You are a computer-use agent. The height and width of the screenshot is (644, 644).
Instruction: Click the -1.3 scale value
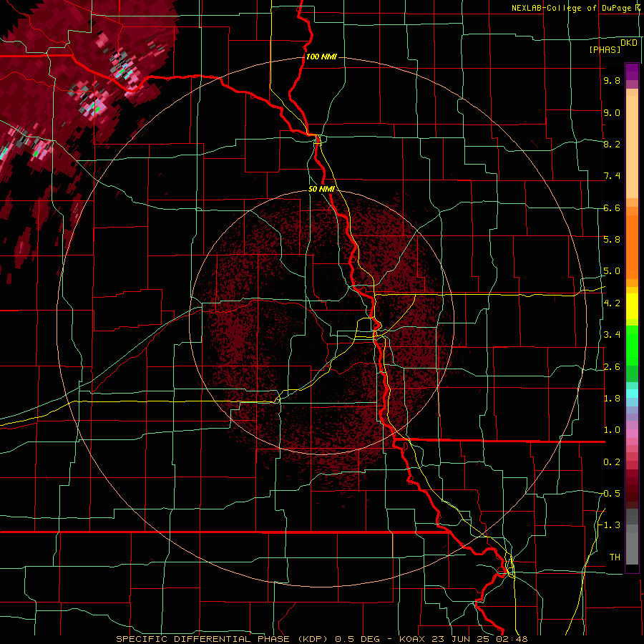pyautogui.click(x=610, y=525)
